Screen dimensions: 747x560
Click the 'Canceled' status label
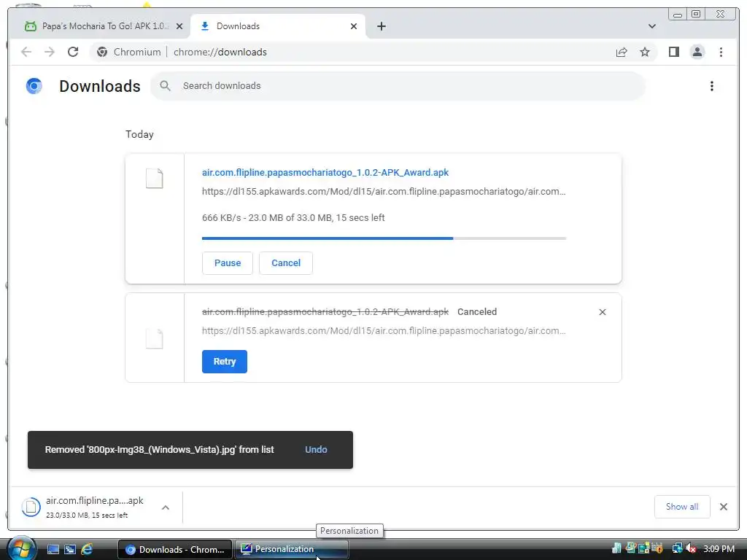(477, 312)
